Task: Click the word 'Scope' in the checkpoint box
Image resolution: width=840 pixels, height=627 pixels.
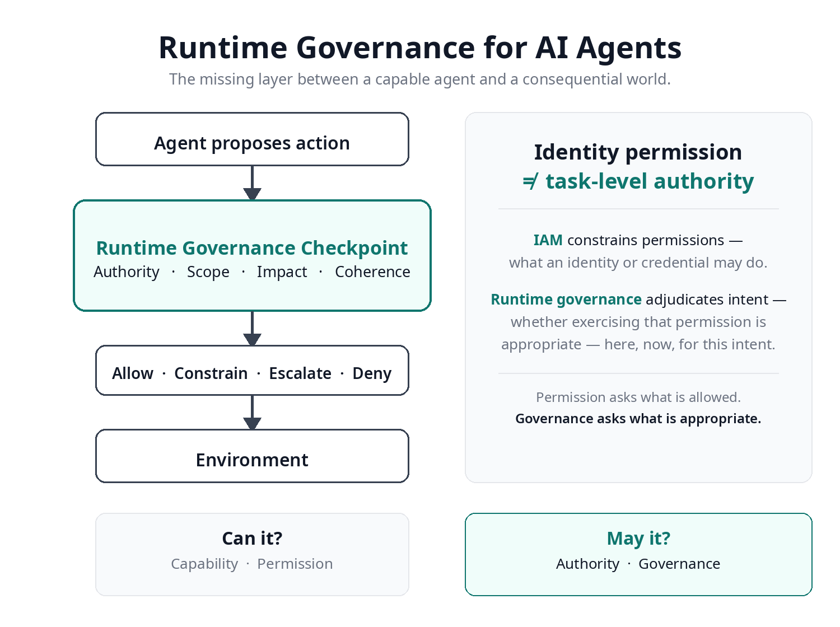Action: click(208, 272)
